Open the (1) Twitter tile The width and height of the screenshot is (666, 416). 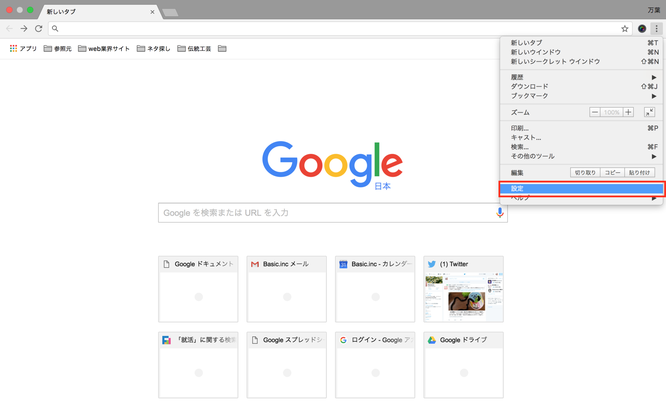(463, 289)
